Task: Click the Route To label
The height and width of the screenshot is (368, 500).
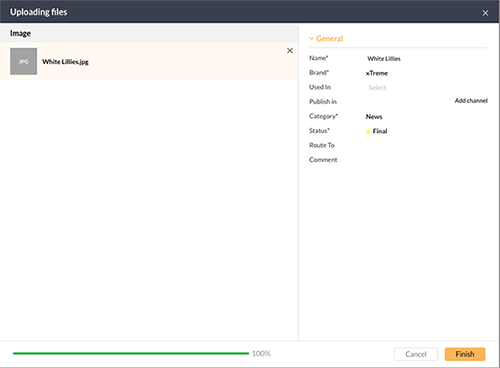Action: tap(322, 145)
